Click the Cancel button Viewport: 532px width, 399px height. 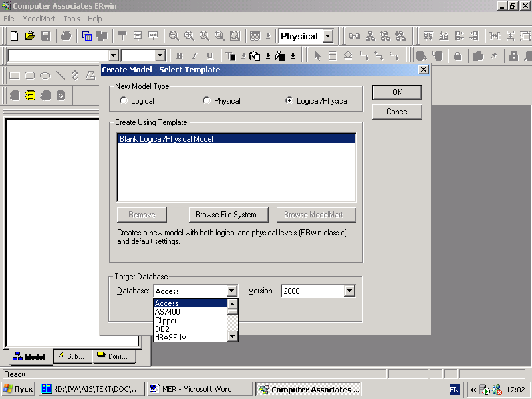click(397, 112)
